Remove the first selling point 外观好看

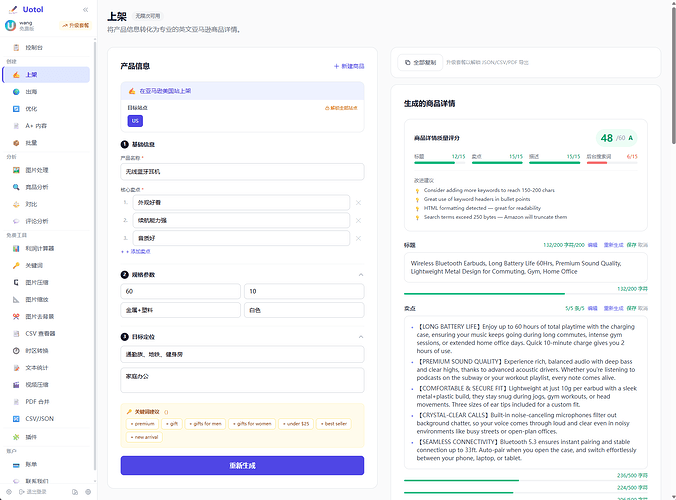click(358, 203)
